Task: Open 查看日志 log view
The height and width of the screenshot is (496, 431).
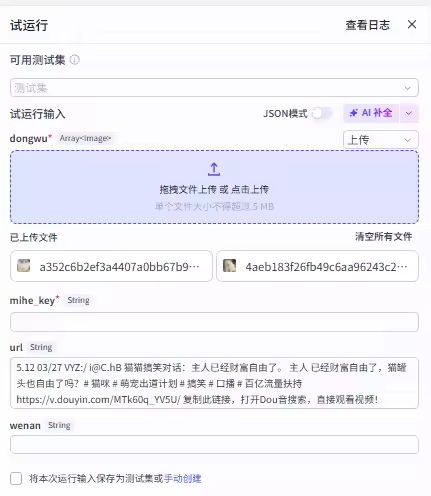Action: point(368,25)
